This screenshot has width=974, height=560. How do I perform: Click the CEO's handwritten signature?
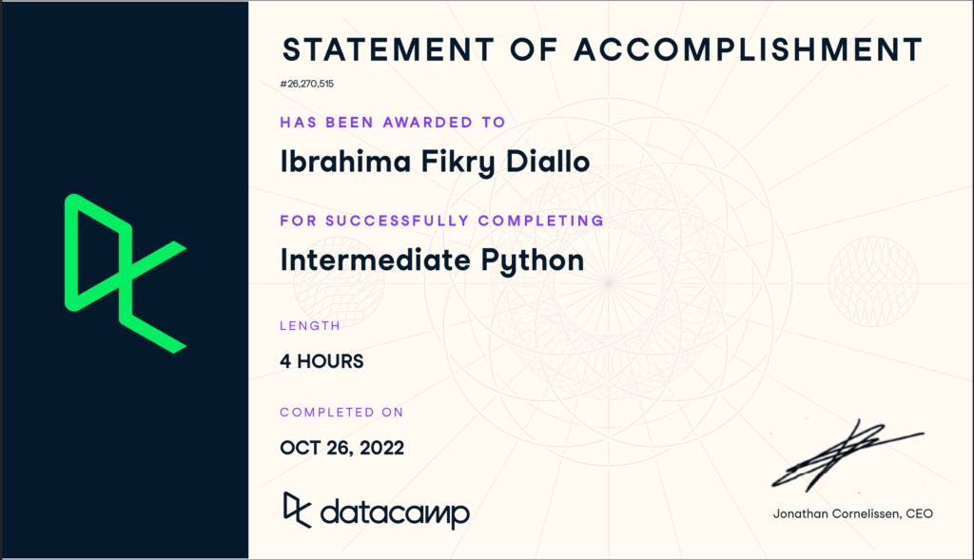[x=843, y=455]
